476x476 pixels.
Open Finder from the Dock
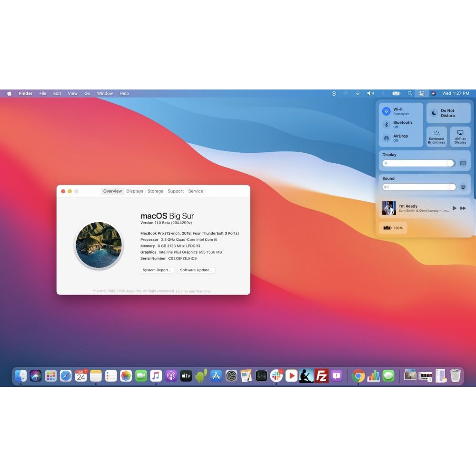(x=20, y=376)
